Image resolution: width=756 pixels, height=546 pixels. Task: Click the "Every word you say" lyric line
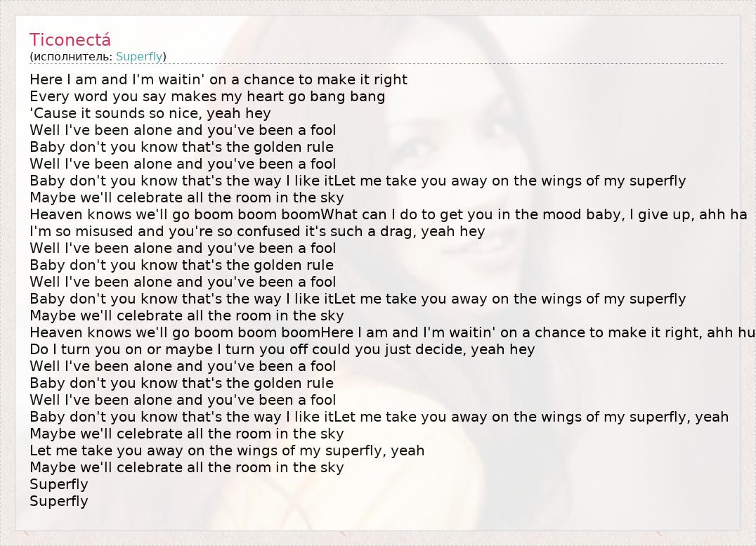point(207,96)
